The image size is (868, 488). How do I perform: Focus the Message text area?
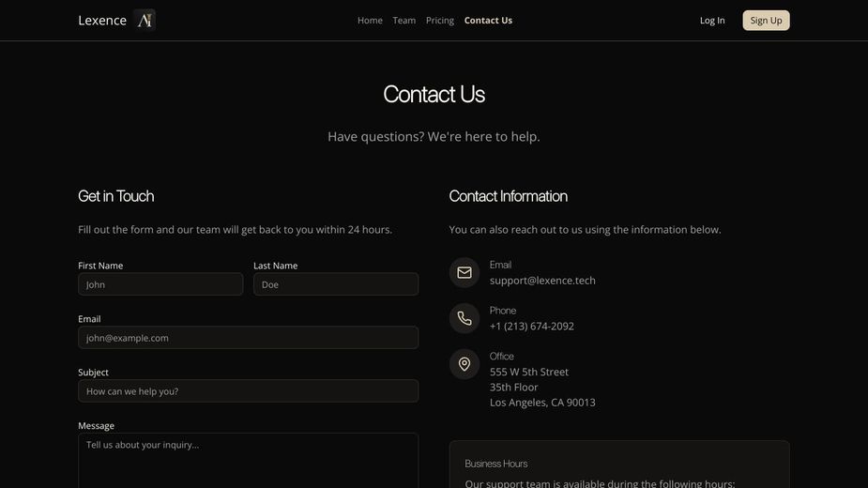click(248, 460)
